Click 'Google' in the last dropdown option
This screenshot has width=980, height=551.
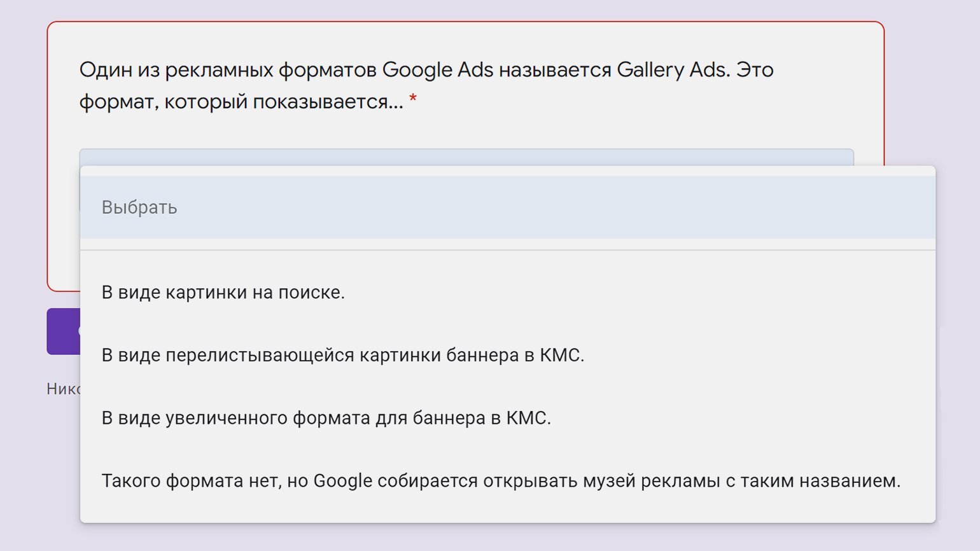[342, 481]
